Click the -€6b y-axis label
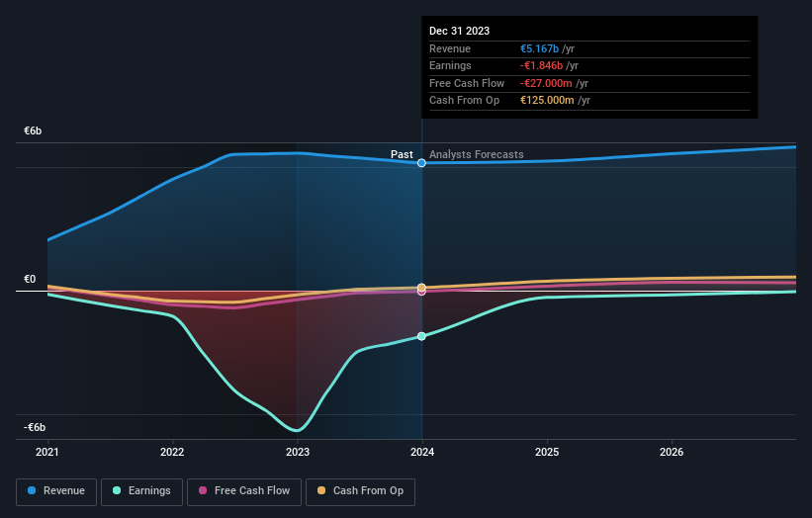The height and width of the screenshot is (518, 812). click(x=35, y=427)
